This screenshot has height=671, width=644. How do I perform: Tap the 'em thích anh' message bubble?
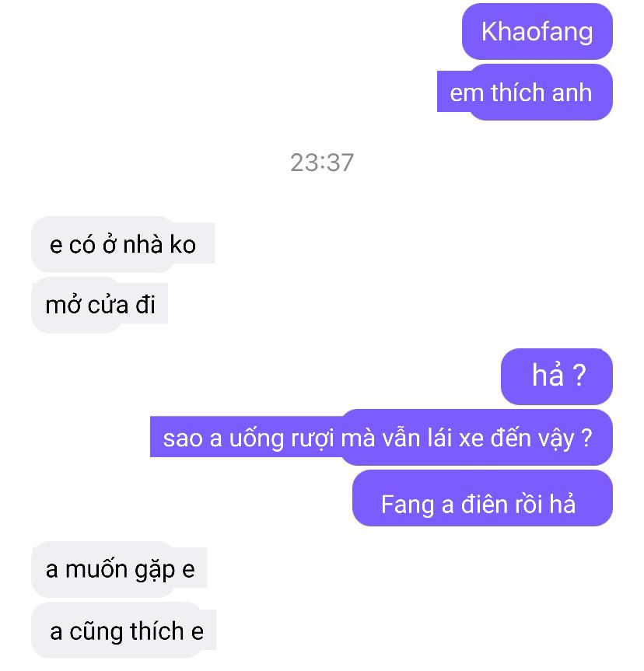coord(525,92)
